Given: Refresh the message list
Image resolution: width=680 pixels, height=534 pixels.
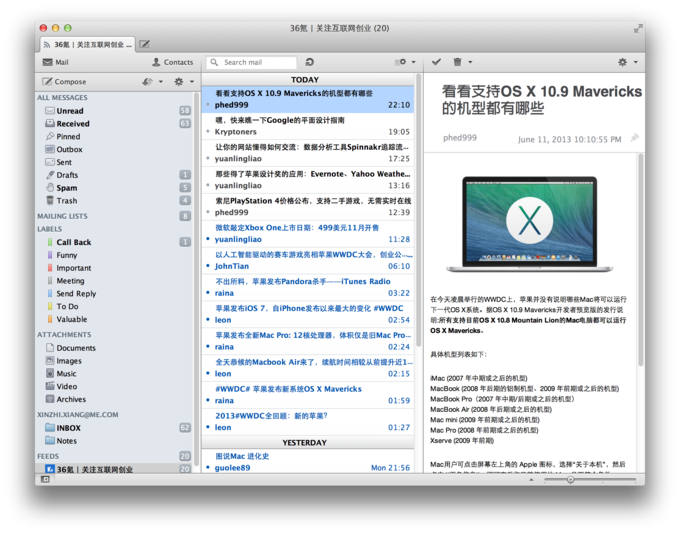Looking at the screenshot, I should pos(310,62).
